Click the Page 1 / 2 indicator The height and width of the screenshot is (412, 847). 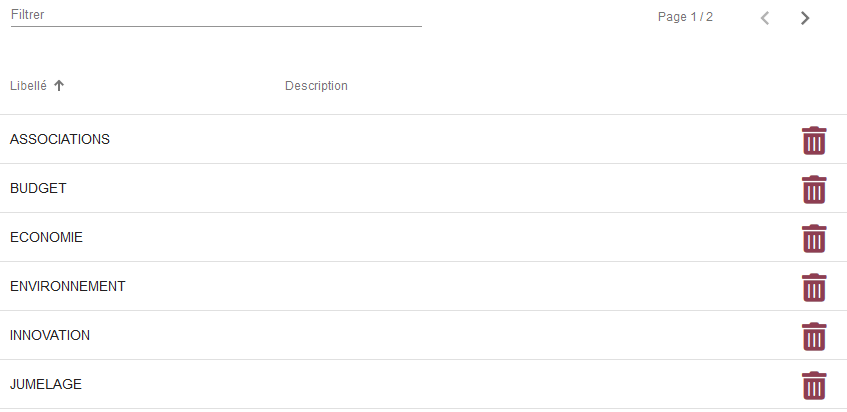[x=685, y=18]
